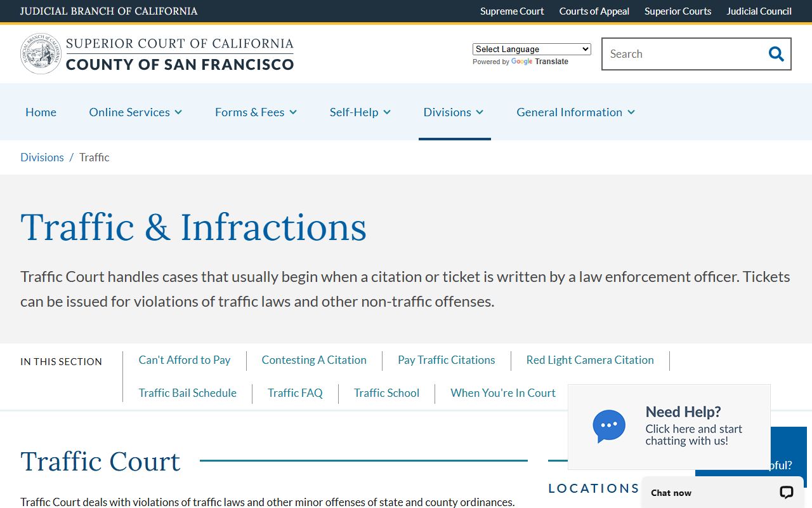Click the blue chat bubble icon
Screen dimensions: 812x508
(609, 426)
